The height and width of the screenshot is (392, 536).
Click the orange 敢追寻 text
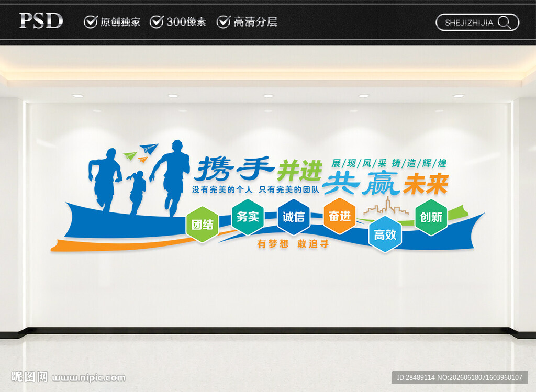[x=313, y=244]
